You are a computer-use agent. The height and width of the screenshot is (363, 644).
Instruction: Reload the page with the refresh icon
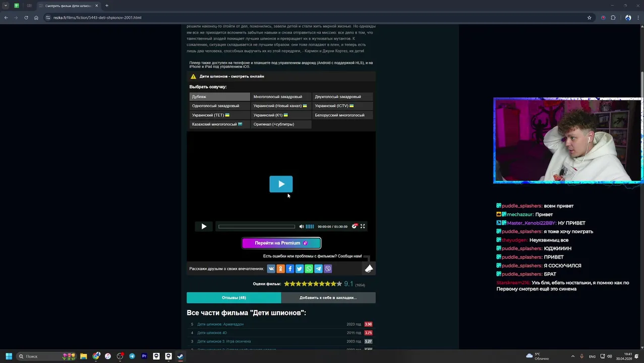[26, 18]
